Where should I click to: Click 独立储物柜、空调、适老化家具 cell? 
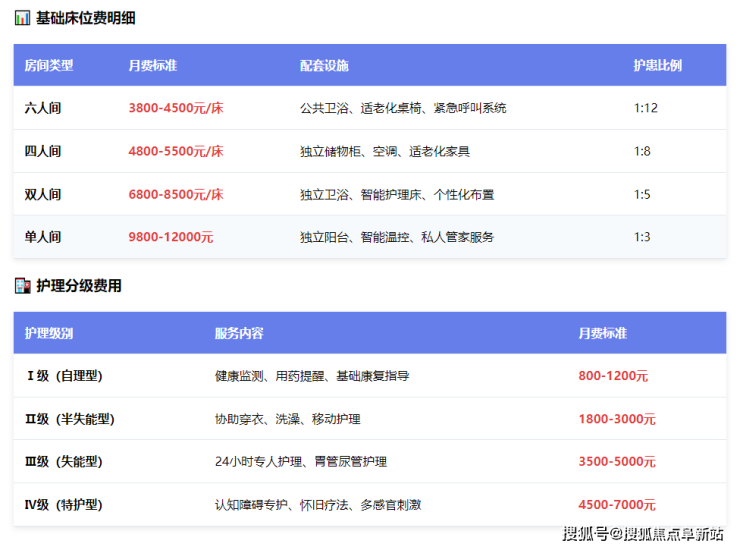[x=385, y=151]
